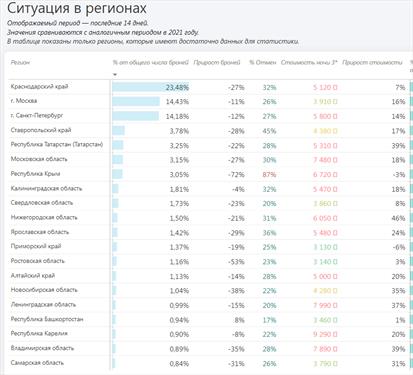Sort by the 'Стоимость ночи 3*' column header
This screenshot has width=413, height=375.
pyautogui.click(x=309, y=63)
